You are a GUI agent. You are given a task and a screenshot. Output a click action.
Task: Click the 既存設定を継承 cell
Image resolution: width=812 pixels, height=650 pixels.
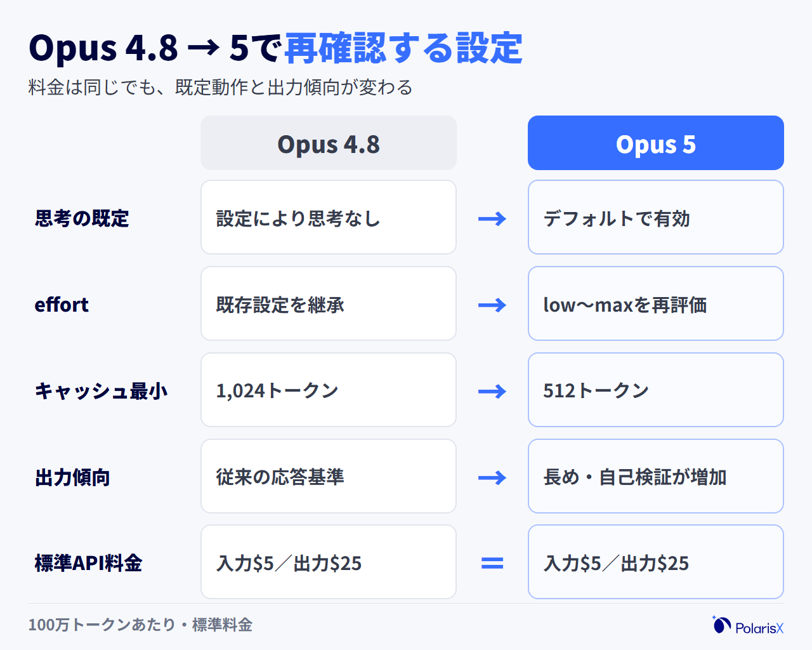pyautogui.click(x=329, y=303)
